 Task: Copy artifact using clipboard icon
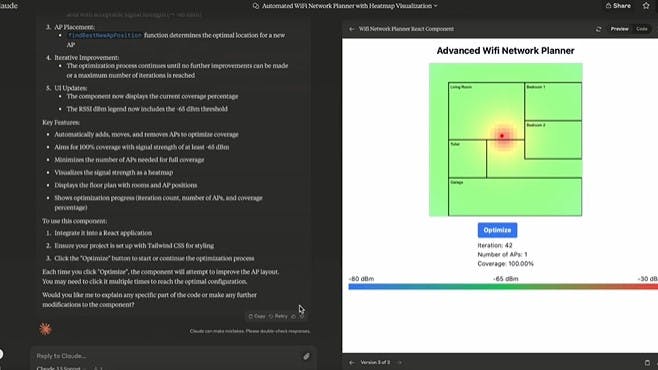647,362
